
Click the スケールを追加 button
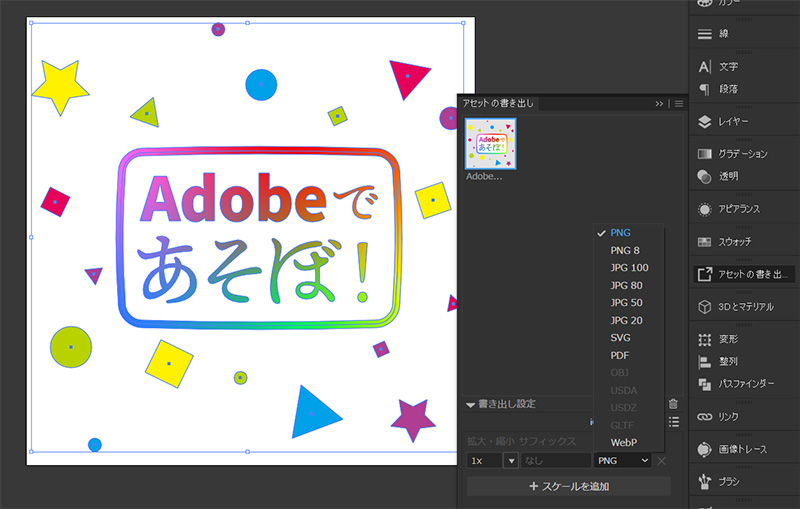coord(569,487)
